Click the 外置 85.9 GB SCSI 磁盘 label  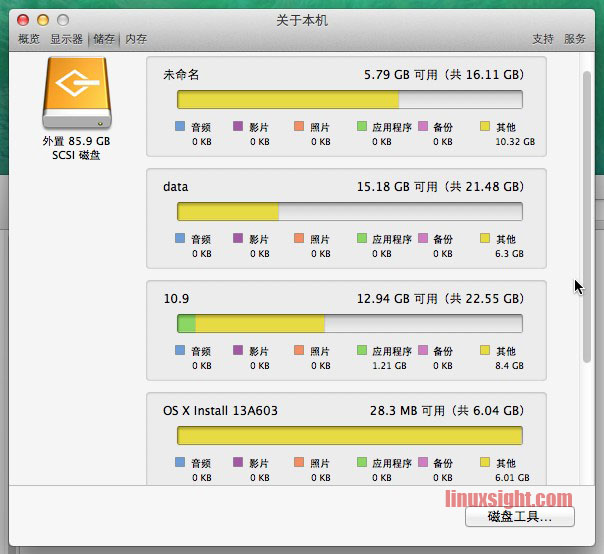(x=76, y=148)
